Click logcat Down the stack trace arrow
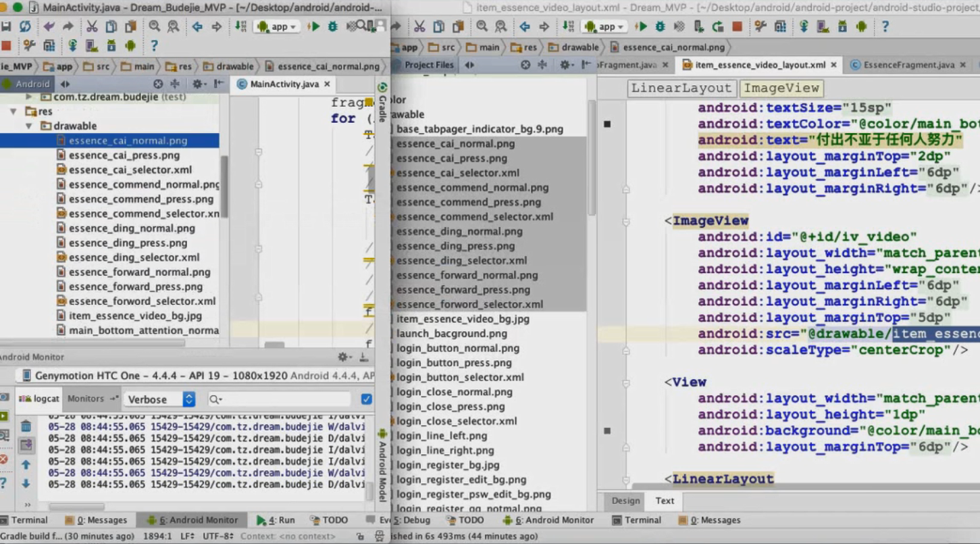Viewport: 980px width, 544px height. coord(26,483)
